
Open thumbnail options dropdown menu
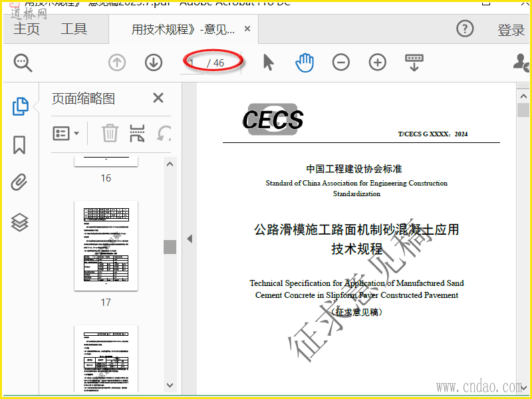(66, 134)
